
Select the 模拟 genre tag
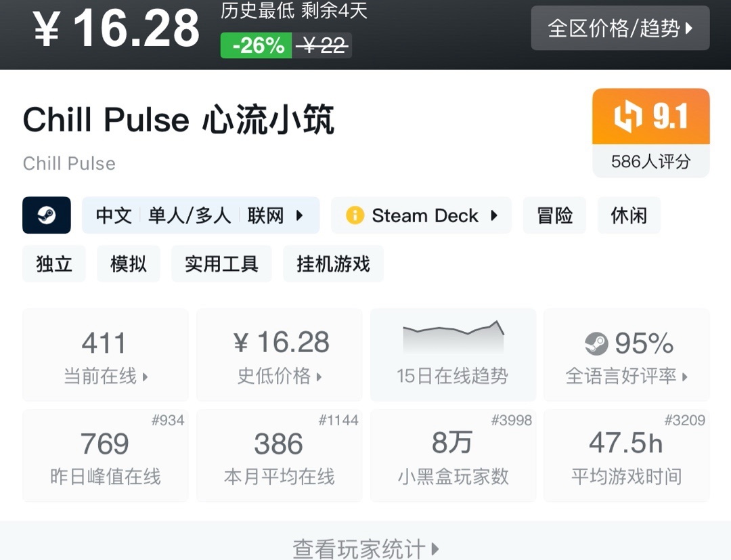click(x=129, y=263)
